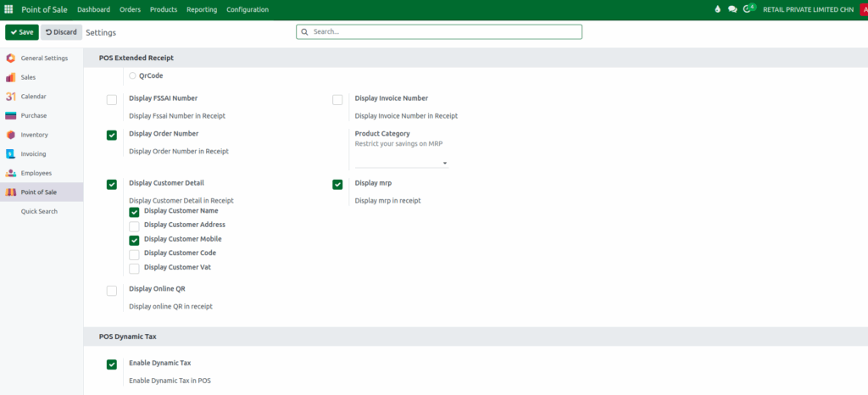Open the apps grid menu icon

tap(8, 9)
